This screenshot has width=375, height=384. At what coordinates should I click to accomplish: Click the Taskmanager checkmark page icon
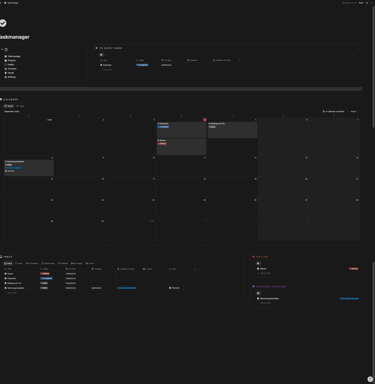point(3,23)
